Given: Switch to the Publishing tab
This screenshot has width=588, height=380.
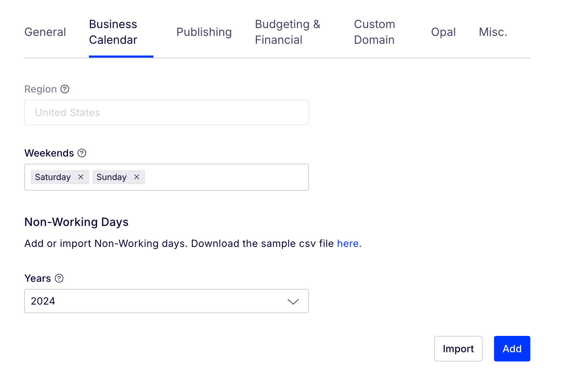Looking at the screenshot, I should point(204,32).
